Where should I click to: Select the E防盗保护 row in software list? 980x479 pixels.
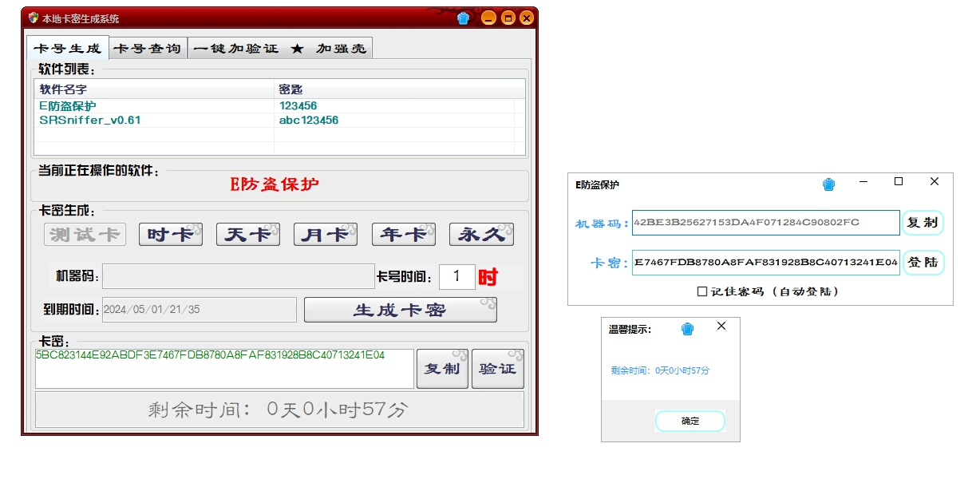(279, 105)
